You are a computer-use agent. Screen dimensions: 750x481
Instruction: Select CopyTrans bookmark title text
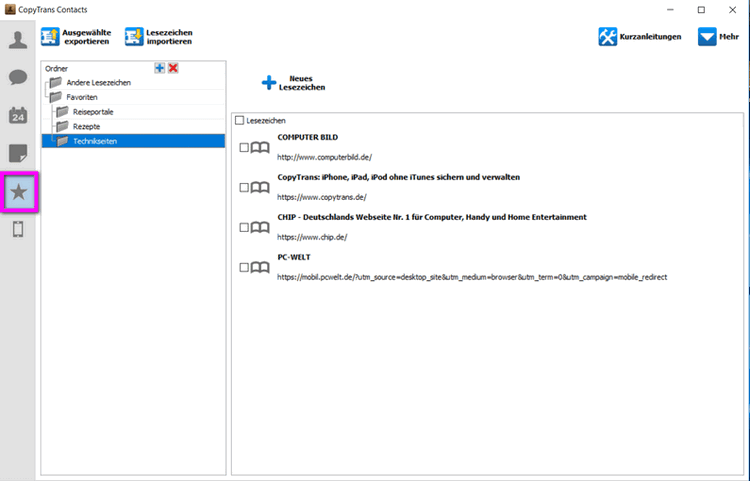398,177
